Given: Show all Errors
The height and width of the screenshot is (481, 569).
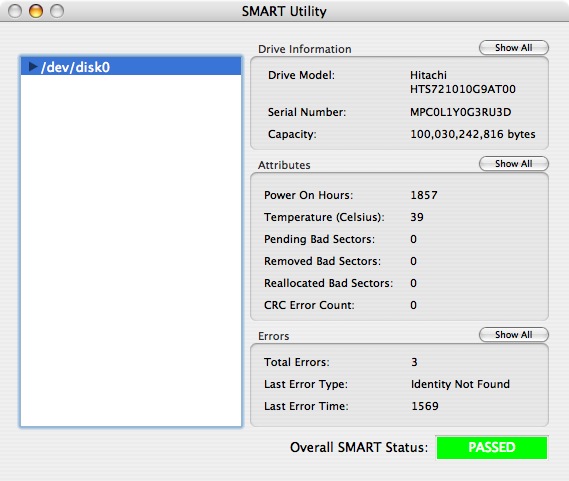Looking at the screenshot, I should point(513,335).
